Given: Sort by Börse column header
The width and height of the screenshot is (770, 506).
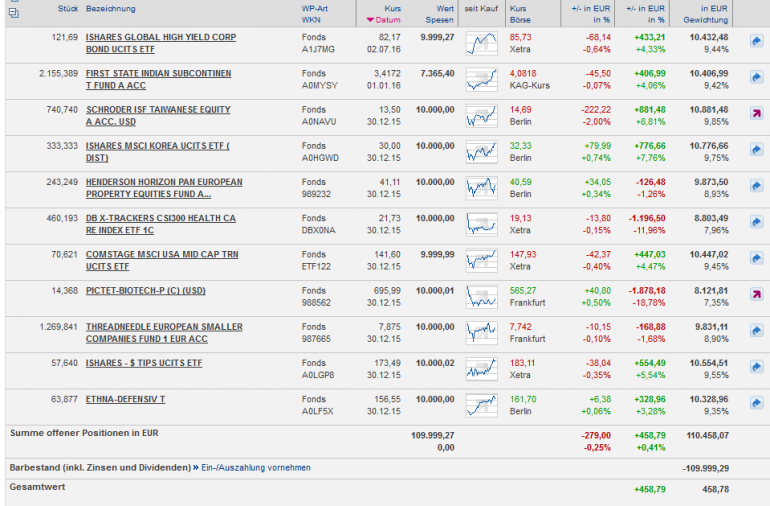Looking at the screenshot, I should click(520, 20).
